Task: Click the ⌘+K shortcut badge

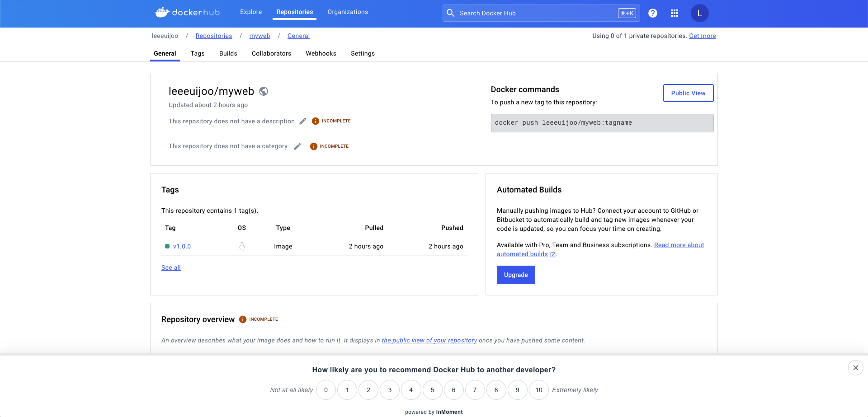Action: (x=627, y=13)
